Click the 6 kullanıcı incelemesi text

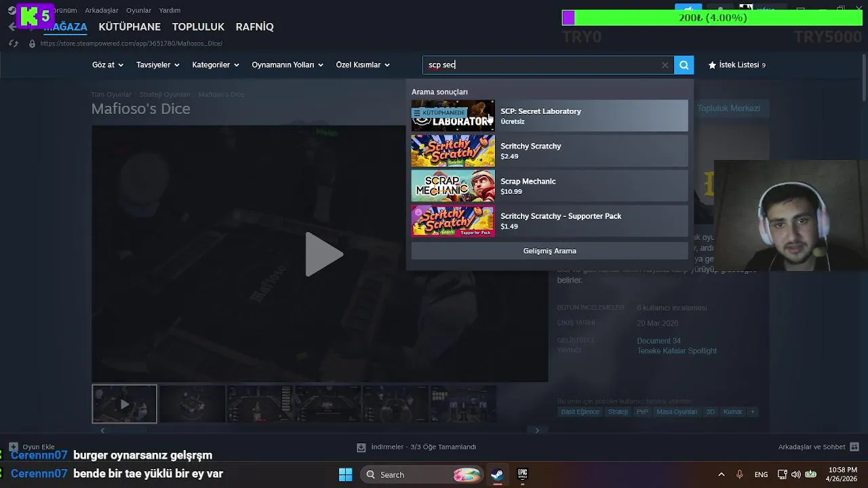(672, 308)
